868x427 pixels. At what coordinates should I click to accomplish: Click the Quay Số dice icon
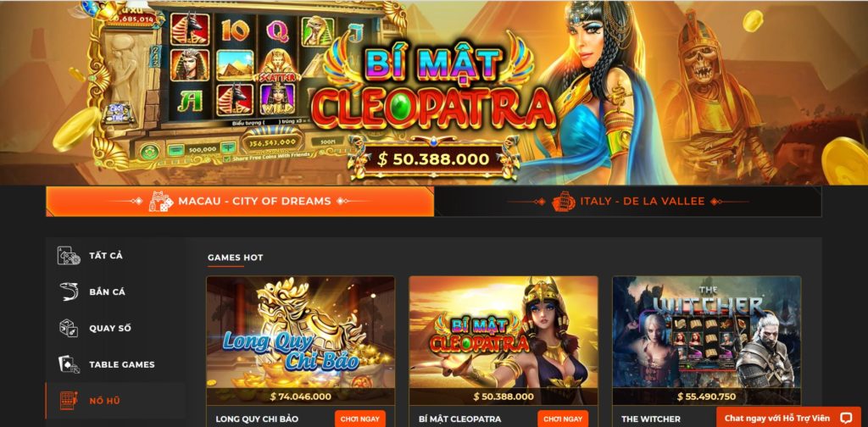click(x=69, y=328)
